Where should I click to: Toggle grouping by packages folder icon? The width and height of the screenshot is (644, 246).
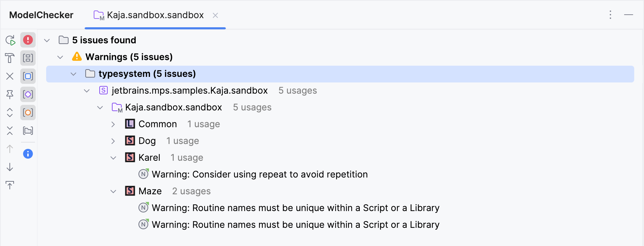(28, 131)
